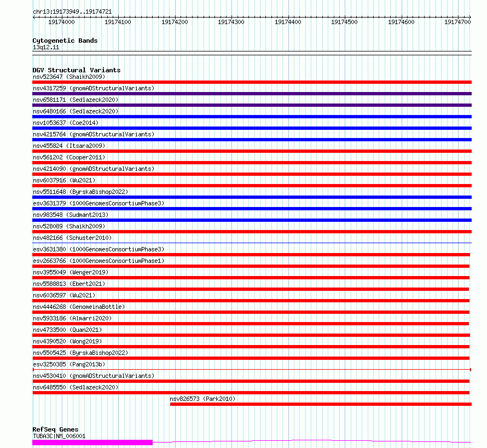Click the esv3631380 (1000GenomesConsortiumPhase3) label
Viewport: 487px width, 448px height.
tap(98, 249)
